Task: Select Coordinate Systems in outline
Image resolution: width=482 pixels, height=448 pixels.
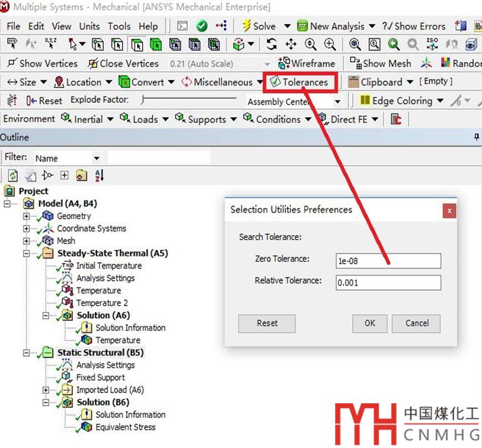Action: pos(92,228)
